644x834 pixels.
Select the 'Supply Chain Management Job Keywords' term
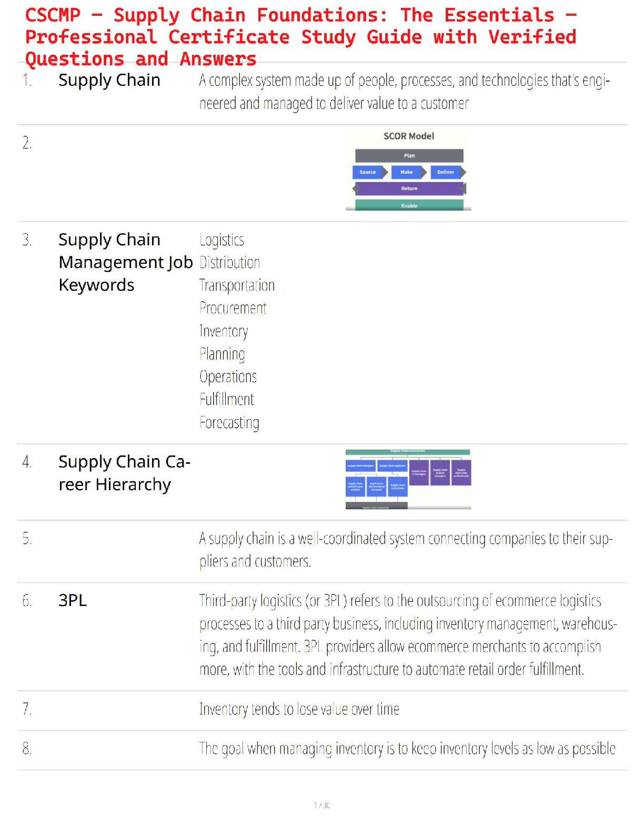(125, 262)
